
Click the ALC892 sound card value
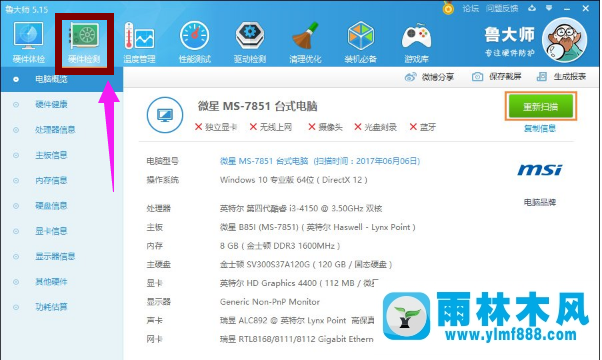tap(297, 320)
